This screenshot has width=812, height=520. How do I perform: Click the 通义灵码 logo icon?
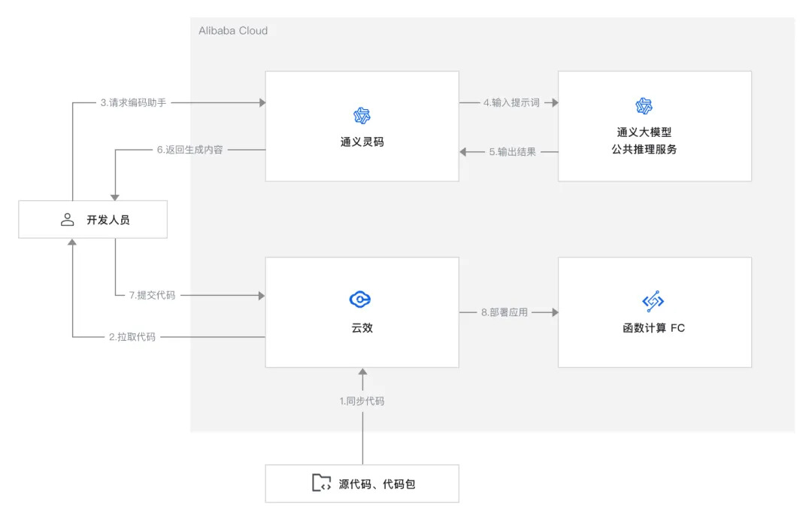tap(362, 115)
